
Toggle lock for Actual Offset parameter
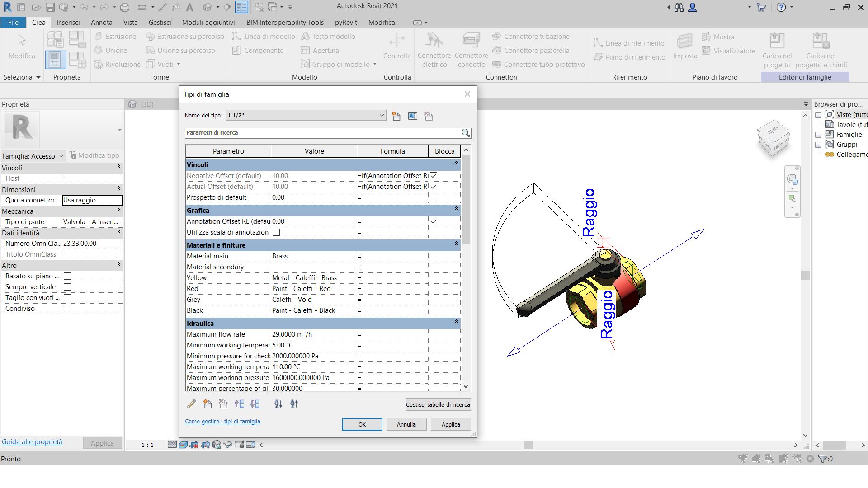(x=434, y=187)
